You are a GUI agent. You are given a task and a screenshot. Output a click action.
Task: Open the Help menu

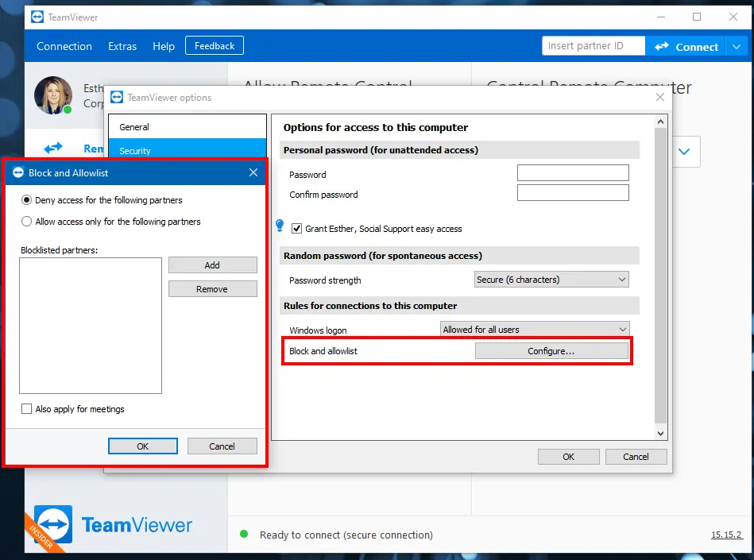[164, 46]
